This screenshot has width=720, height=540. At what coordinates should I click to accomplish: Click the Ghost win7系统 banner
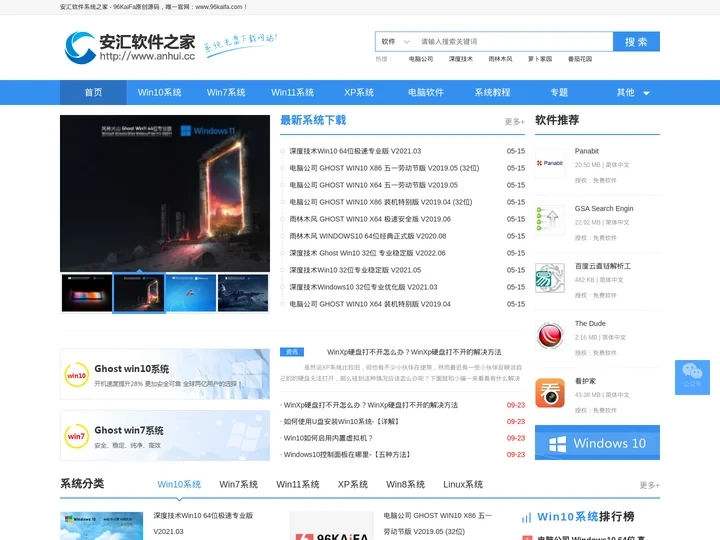(x=165, y=435)
